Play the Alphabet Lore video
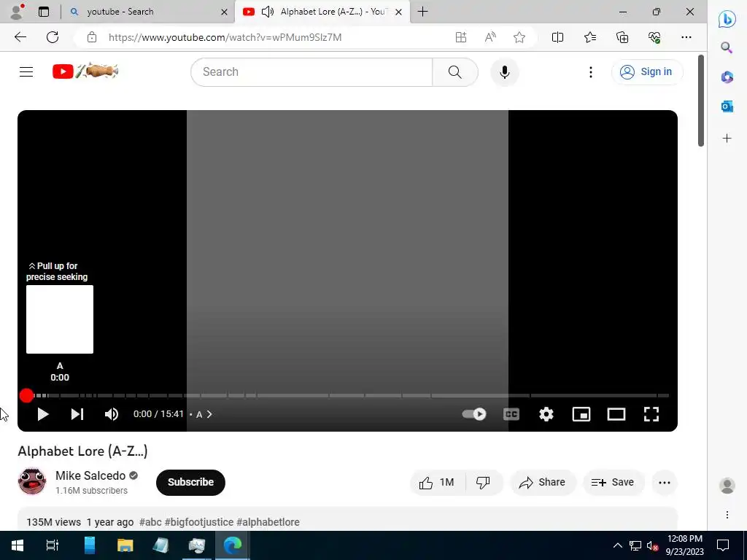This screenshot has width=747, height=560. (x=43, y=414)
